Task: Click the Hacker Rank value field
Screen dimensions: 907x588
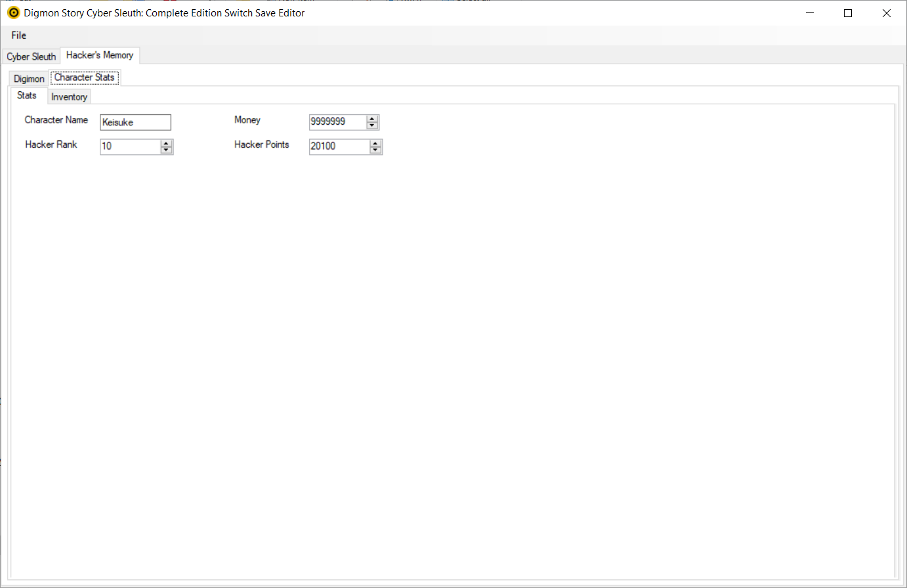Action: pos(130,146)
